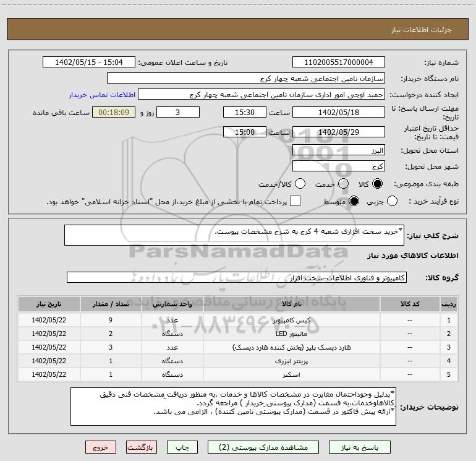Click the بازگشت back button
This screenshot has height=461, width=476.
click(142, 447)
